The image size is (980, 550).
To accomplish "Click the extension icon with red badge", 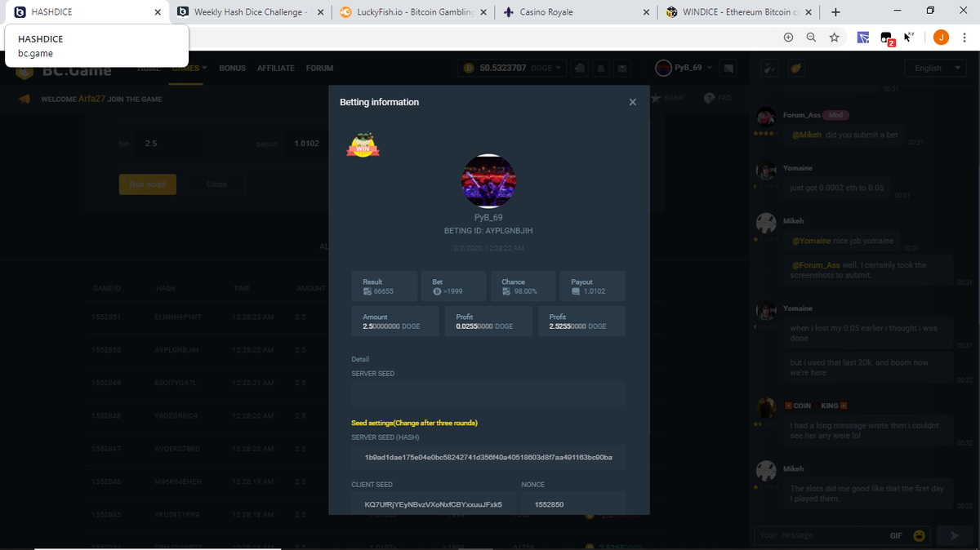I will [x=886, y=38].
